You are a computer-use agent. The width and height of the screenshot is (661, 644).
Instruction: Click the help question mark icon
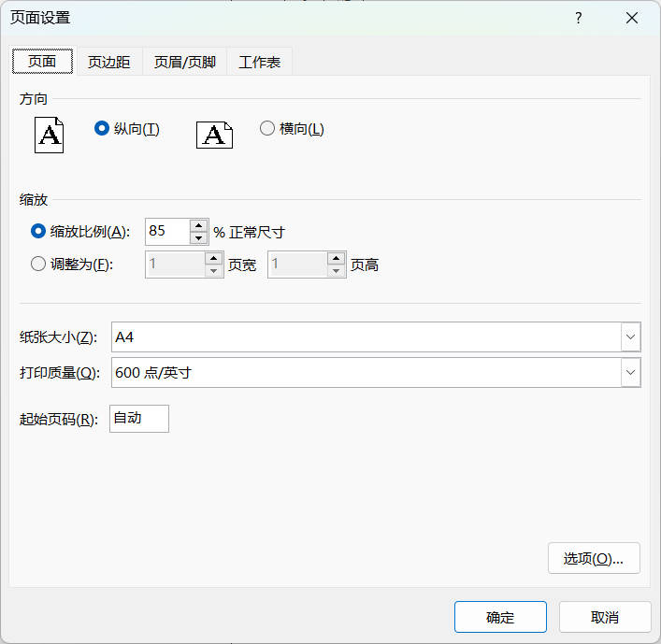(x=579, y=18)
